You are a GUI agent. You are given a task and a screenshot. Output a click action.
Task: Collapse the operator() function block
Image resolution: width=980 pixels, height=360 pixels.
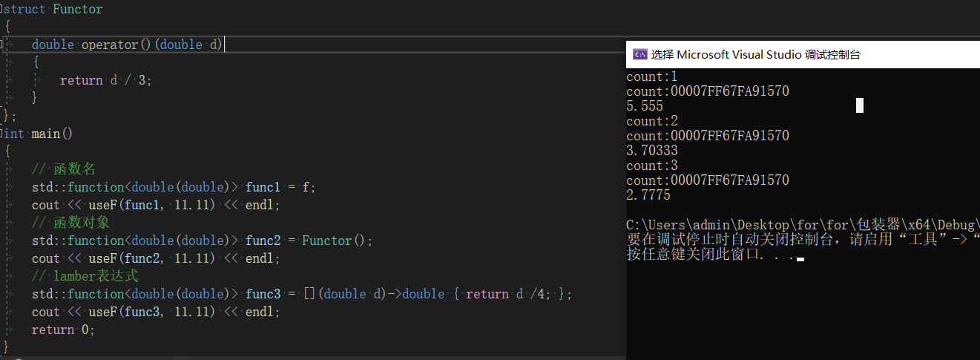pyautogui.click(x=2, y=45)
